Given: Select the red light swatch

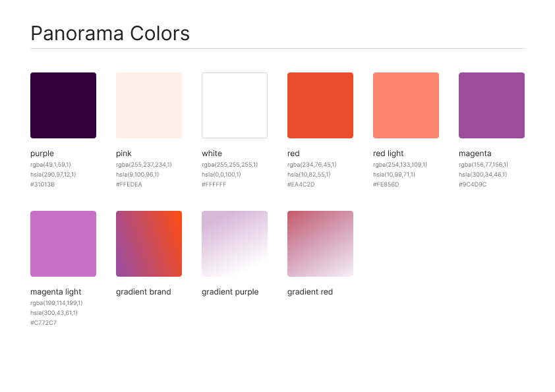Looking at the screenshot, I should click(406, 105).
